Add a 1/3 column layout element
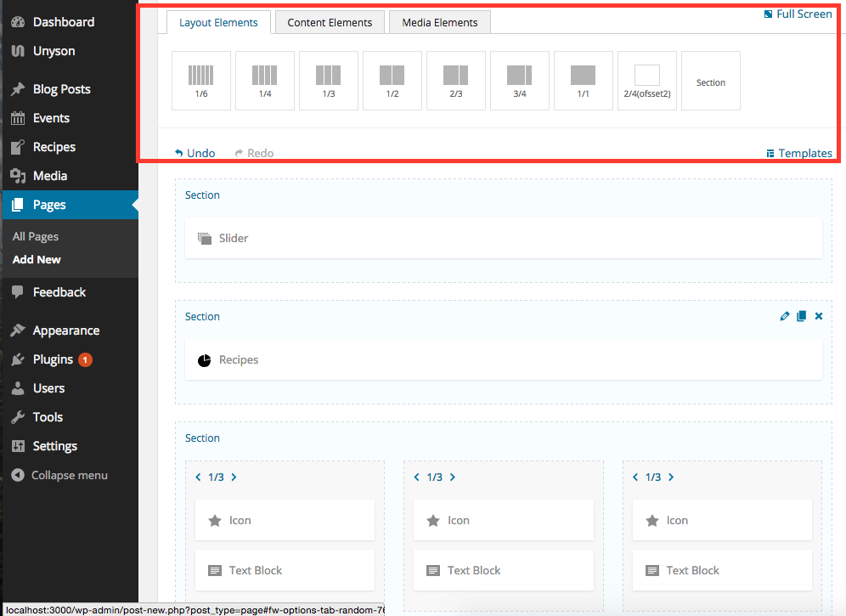This screenshot has width=846, height=616. point(329,81)
